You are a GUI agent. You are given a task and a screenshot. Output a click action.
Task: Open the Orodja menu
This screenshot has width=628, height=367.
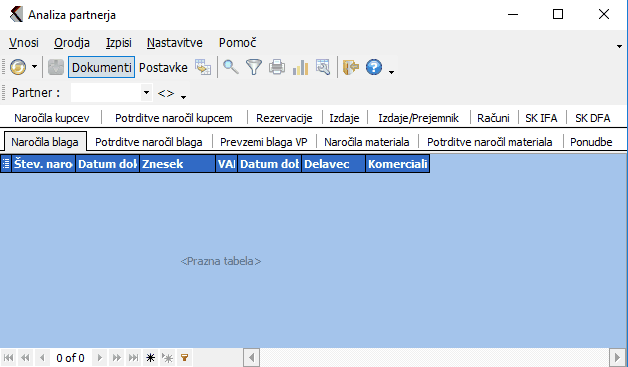coord(72,42)
